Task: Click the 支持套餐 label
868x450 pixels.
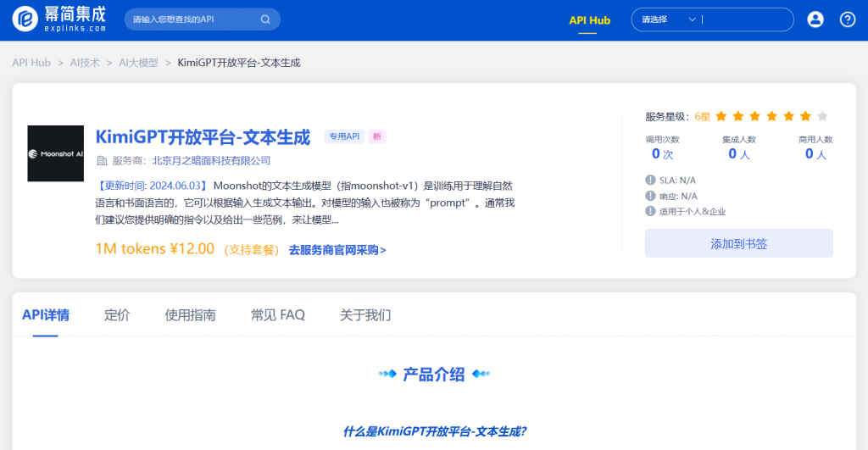Action: tap(251, 250)
